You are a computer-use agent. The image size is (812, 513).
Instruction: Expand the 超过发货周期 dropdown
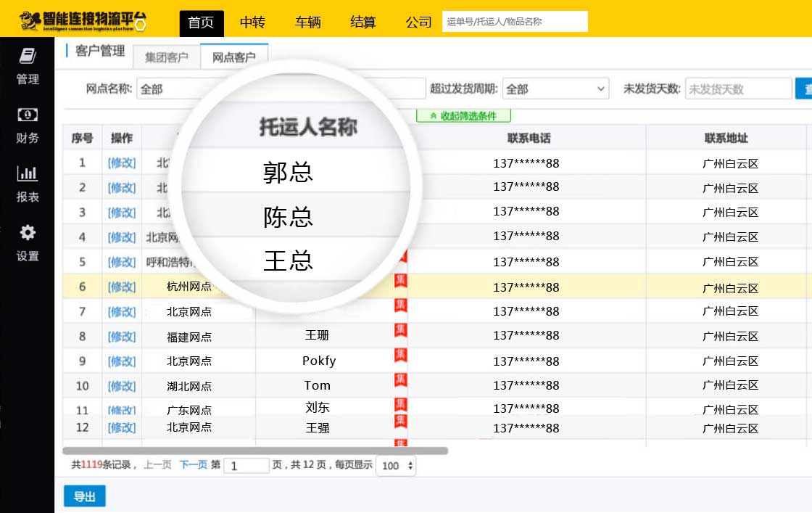(x=555, y=89)
